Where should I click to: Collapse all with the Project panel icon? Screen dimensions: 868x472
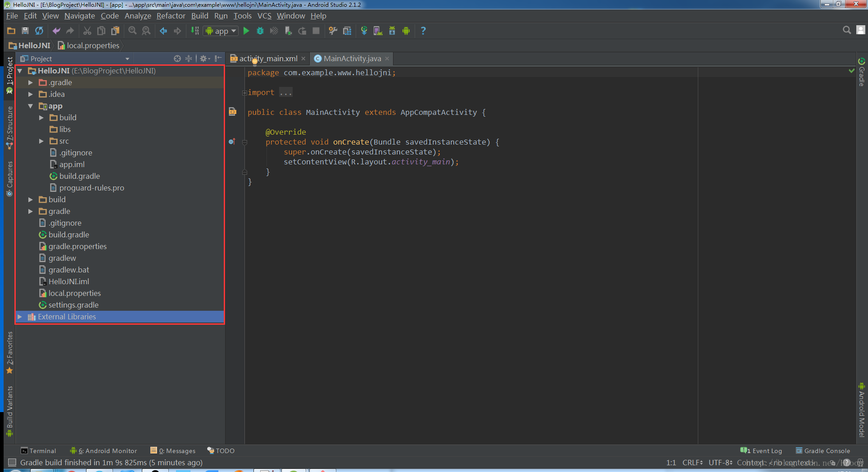tap(189, 59)
